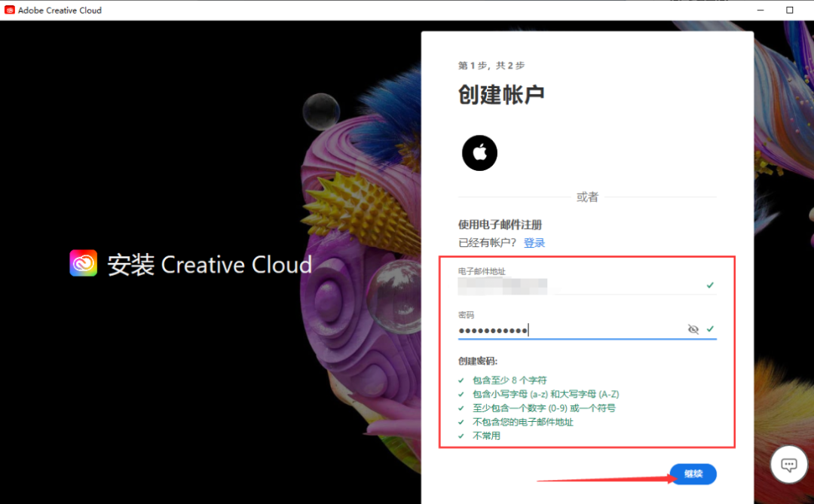
Task: Click the 安装 Creative Cloud text
Action: [210, 264]
